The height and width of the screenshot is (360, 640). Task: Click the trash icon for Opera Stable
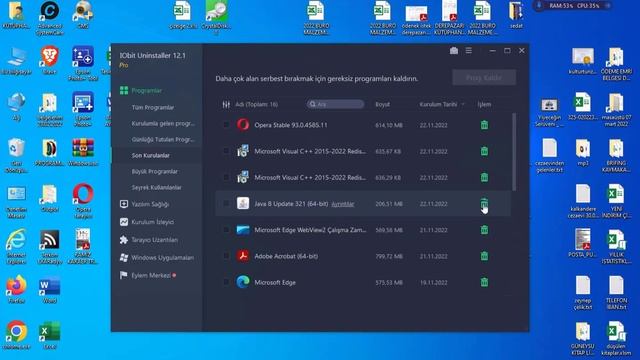[484, 125]
